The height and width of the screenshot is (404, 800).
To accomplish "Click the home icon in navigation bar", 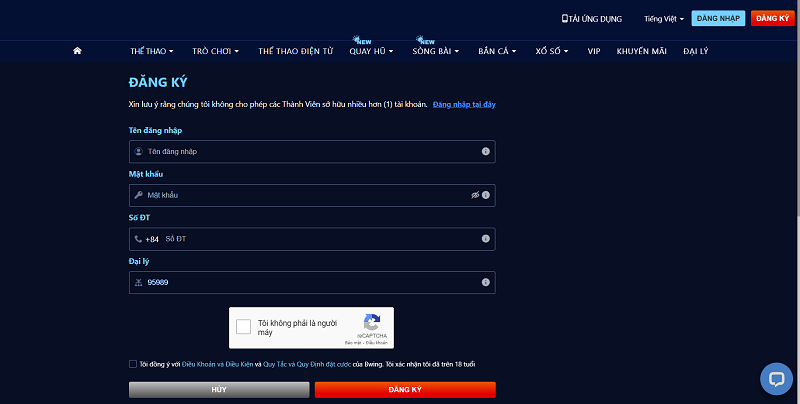I will coord(77,50).
